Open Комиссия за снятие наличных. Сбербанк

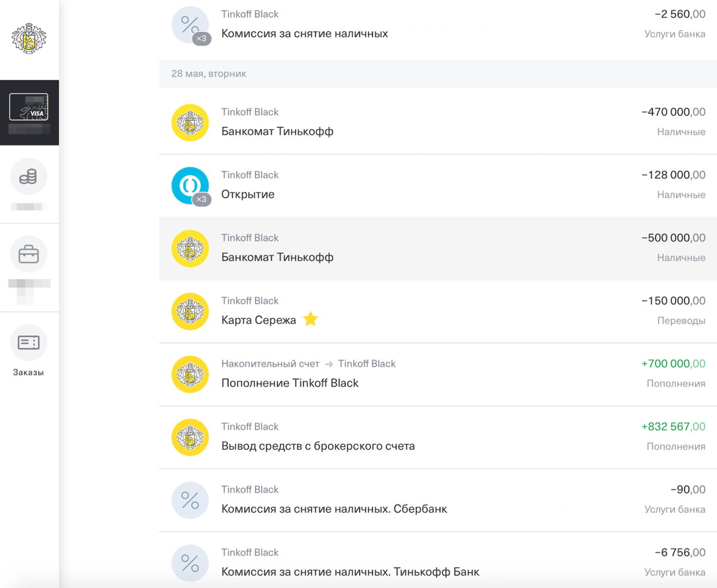point(334,509)
